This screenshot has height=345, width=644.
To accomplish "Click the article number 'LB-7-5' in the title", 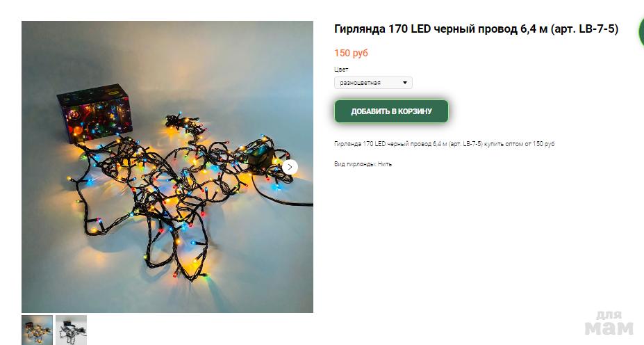I will click(596, 29).
